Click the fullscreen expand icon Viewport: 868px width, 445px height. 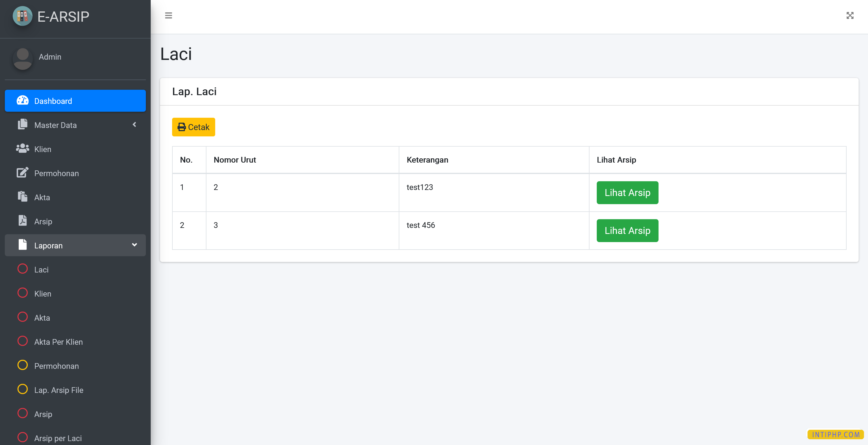[850, 15]
